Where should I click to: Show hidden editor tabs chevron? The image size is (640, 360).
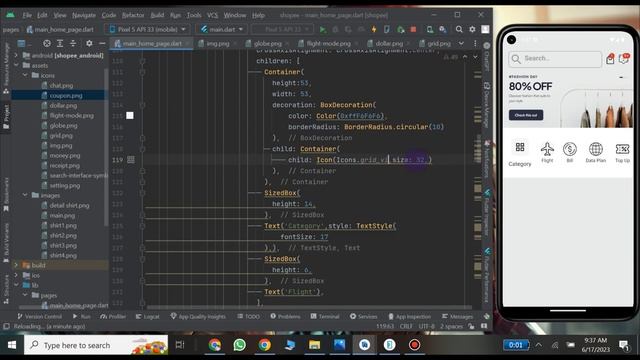pos(461,43)
